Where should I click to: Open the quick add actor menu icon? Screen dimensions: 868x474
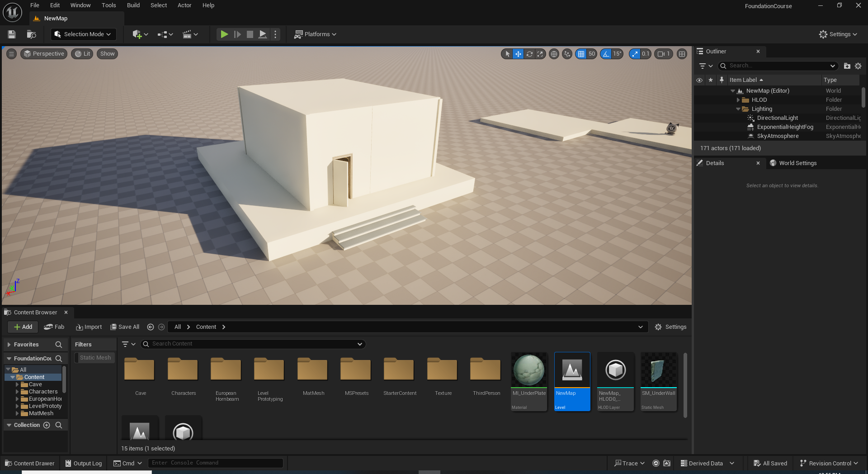(x=140, y=34)
